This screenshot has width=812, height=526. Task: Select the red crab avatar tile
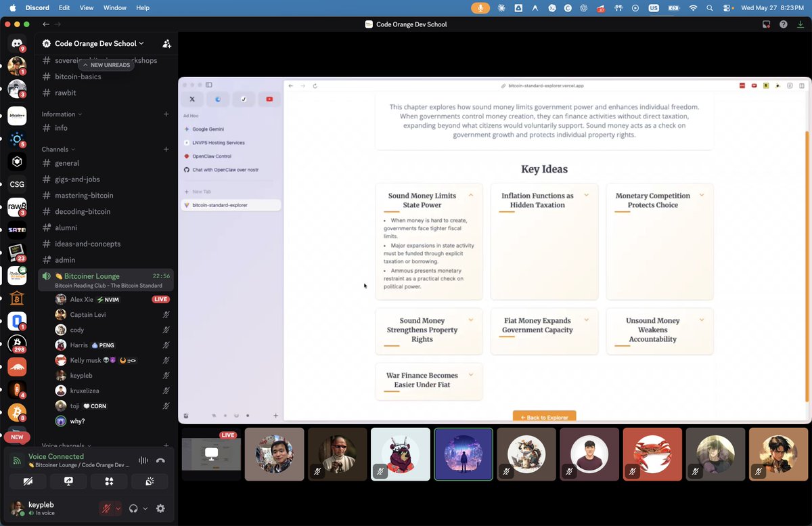click(x=652, y=454)
